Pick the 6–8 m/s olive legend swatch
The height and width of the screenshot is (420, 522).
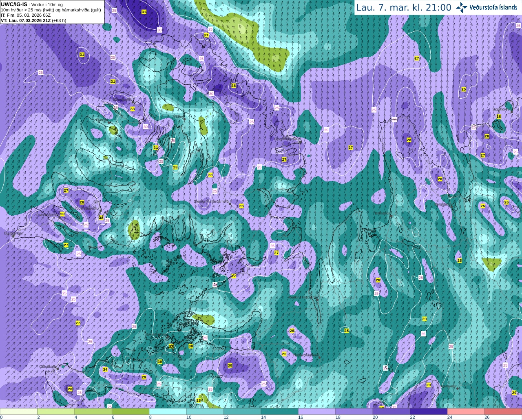130,411
